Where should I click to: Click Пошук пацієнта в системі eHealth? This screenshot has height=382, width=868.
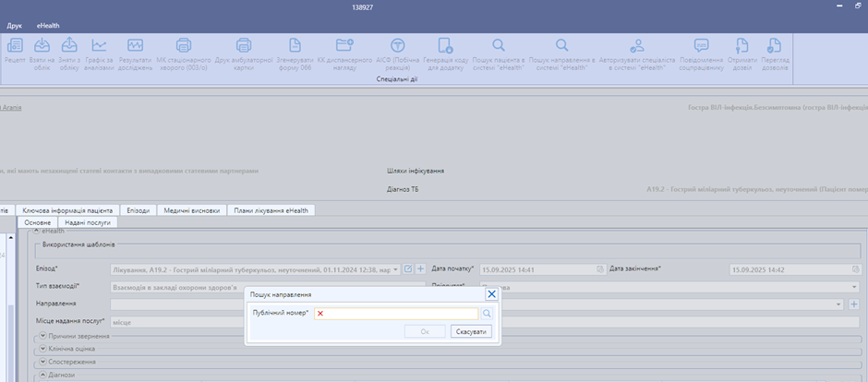coord(498,46)
